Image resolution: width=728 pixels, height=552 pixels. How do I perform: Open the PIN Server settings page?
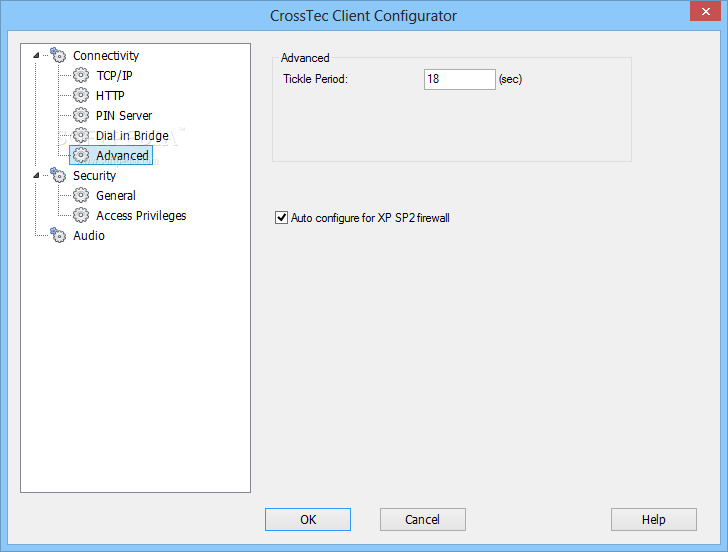click(x=124, y=116)
